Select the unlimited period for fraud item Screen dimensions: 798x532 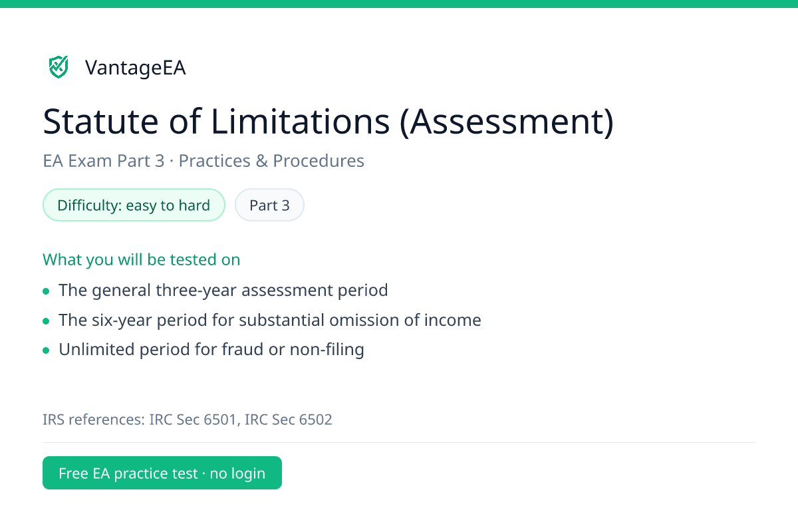coord(211,350)
